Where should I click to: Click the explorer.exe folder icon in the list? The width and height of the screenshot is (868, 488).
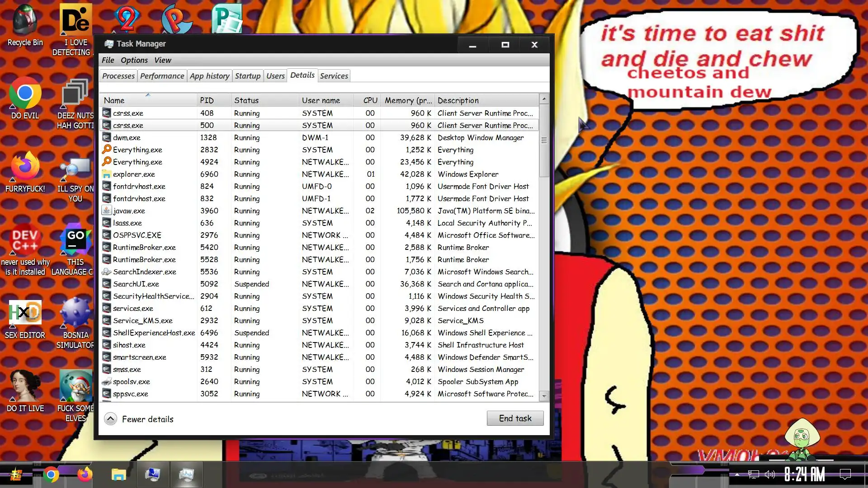click(106, 174)
